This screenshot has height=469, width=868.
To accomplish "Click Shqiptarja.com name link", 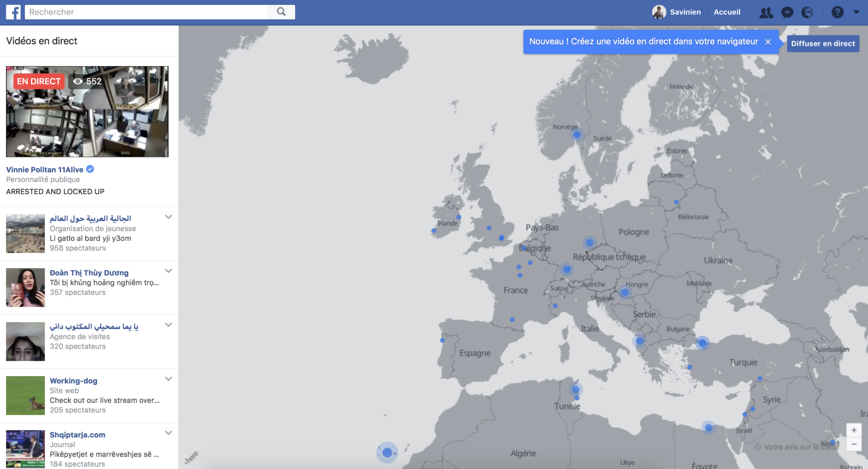I will (78, 435).
